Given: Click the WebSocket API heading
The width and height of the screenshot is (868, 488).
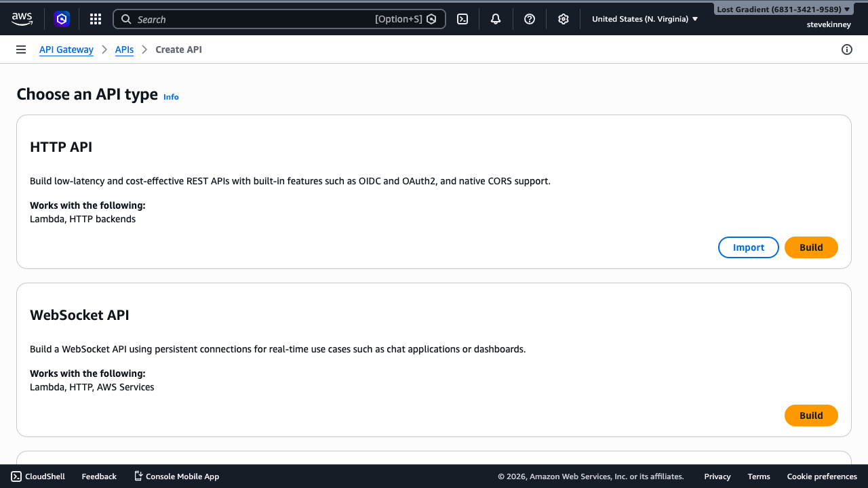Looking at the screenshot, I should pyautogui.click(x=79, y=315).
